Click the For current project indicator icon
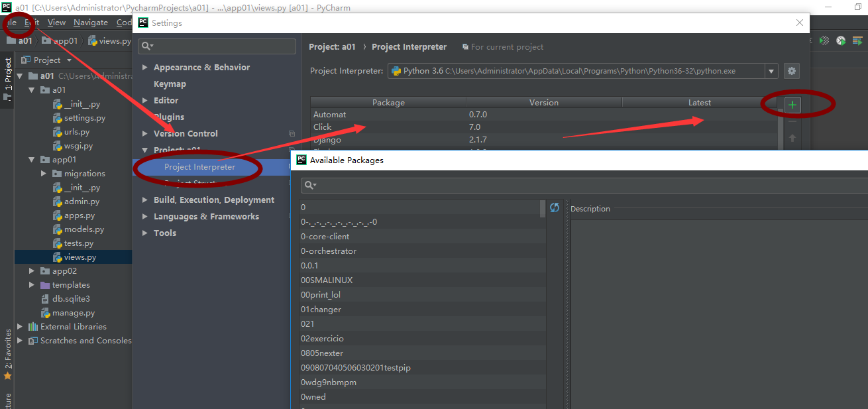This screenshot has width=868, height=409. 464,47
